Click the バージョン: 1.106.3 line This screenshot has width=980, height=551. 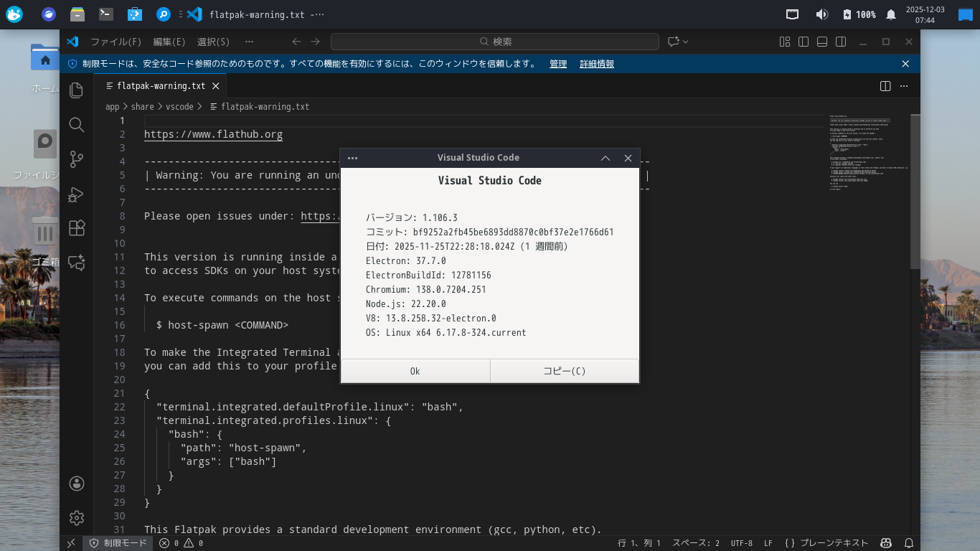coord(412,217)
